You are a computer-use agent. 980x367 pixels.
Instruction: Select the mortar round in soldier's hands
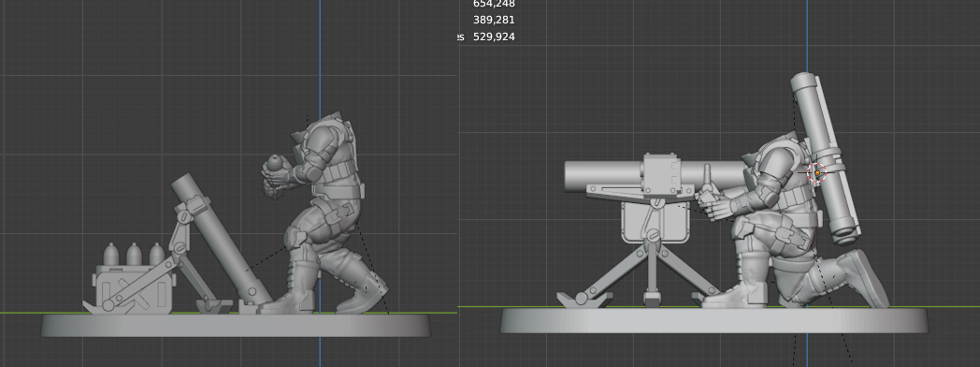tap(274, 164)
